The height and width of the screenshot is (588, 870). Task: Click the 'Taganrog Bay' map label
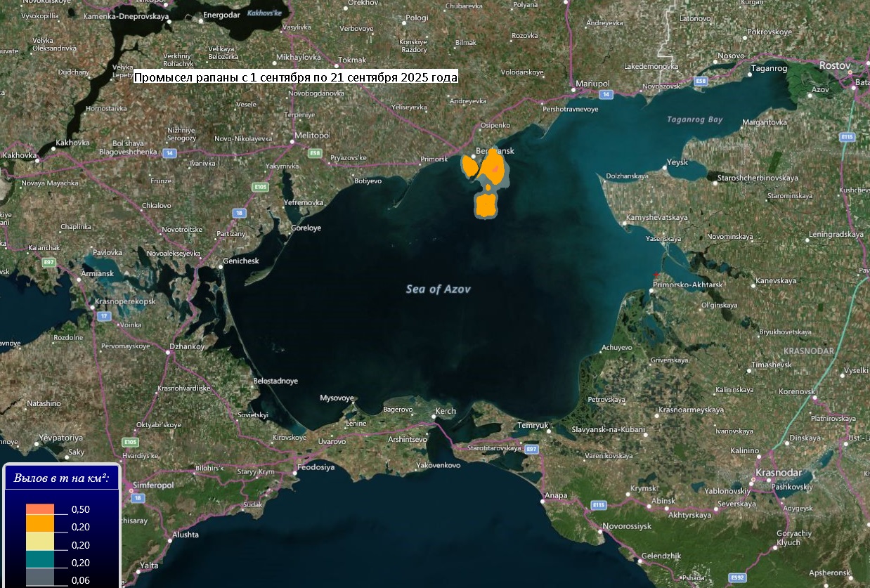coord(694,119)
